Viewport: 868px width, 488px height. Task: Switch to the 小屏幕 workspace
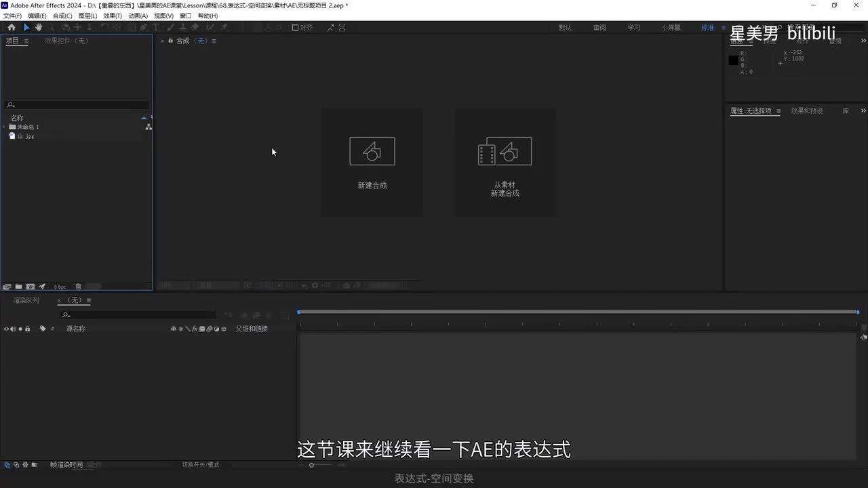coord(671,28)
